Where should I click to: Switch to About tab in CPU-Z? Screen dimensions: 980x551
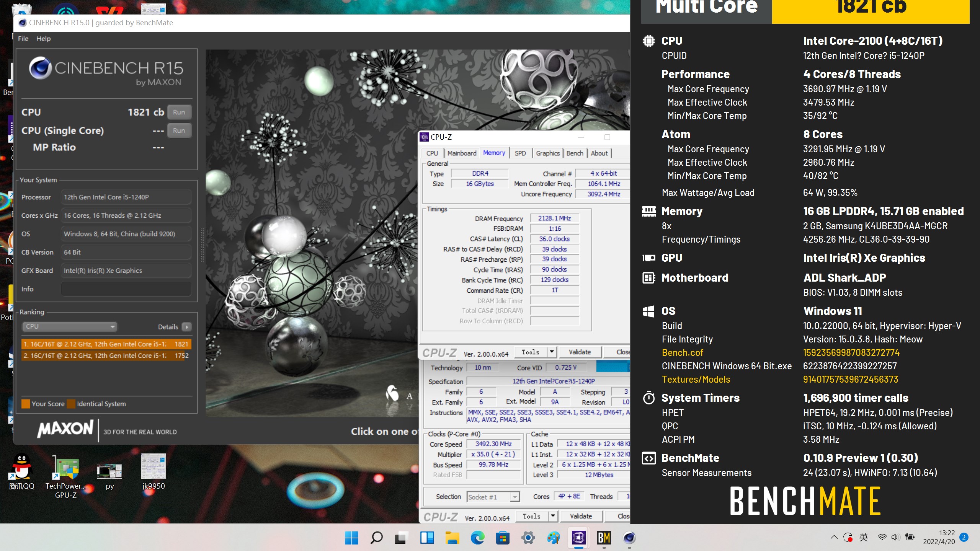599,153
